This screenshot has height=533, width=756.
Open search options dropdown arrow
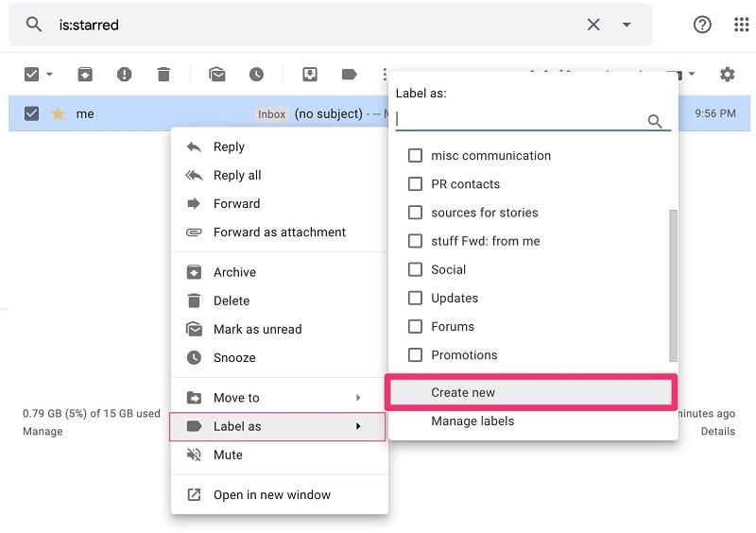pos(627,25)
